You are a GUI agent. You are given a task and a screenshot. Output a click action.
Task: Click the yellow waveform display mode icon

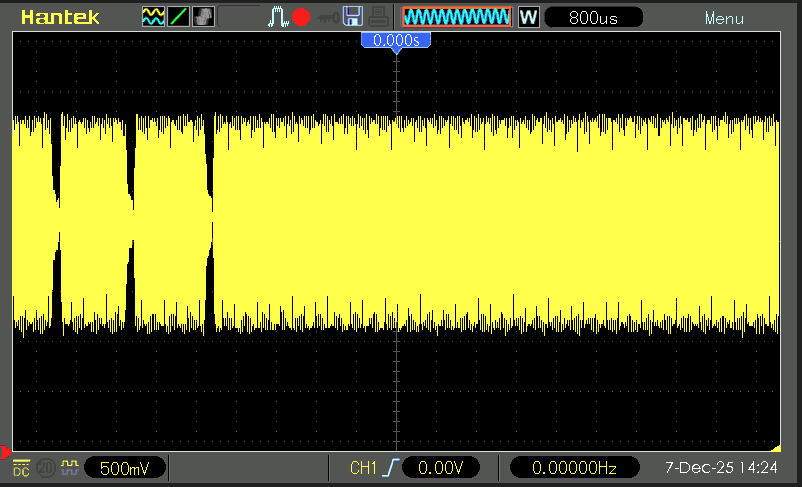[x=153, y=17]
